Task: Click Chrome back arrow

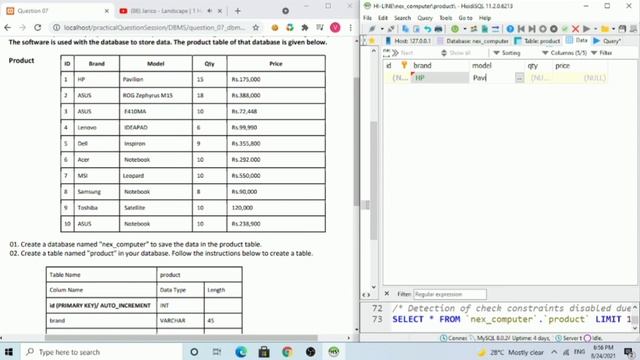Action: pyautogui.click(x=8, y=27)
